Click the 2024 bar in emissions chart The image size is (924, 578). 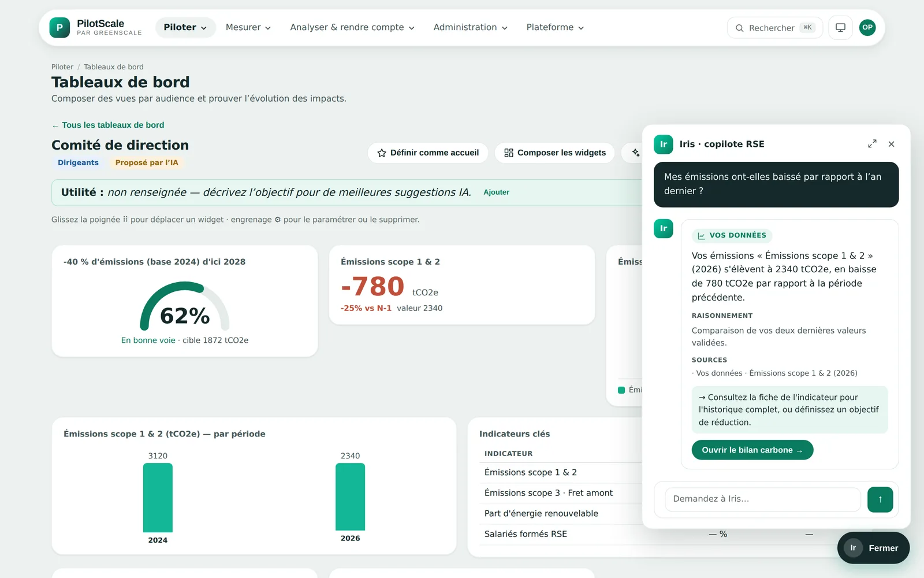158,498
